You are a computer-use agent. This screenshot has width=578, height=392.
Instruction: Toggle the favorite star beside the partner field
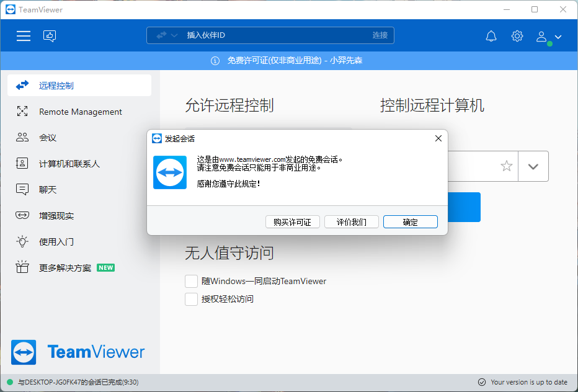tap(506, 166)
